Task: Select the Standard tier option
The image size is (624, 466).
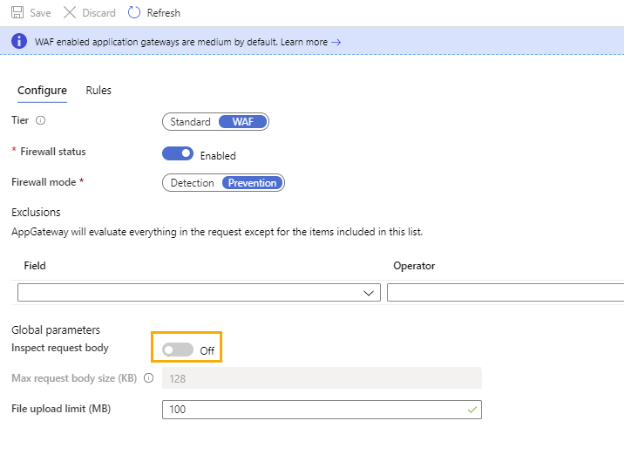Action: (190, 122)
